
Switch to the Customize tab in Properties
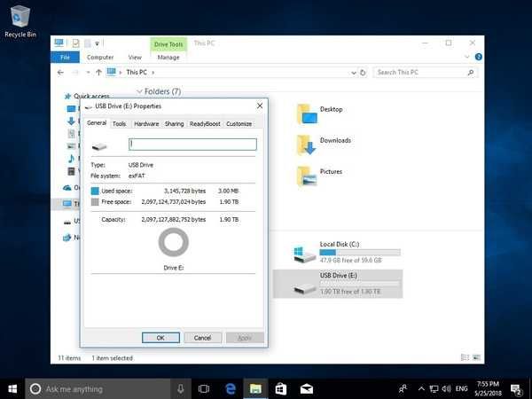click(239, 124)
